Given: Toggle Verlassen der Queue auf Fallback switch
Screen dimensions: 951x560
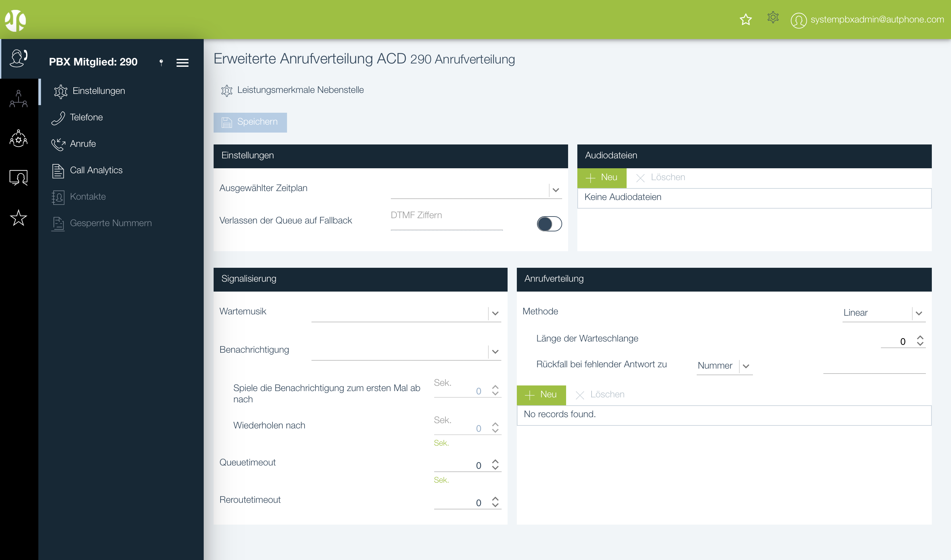Looking at the screenshot, I should pos(549,224).
